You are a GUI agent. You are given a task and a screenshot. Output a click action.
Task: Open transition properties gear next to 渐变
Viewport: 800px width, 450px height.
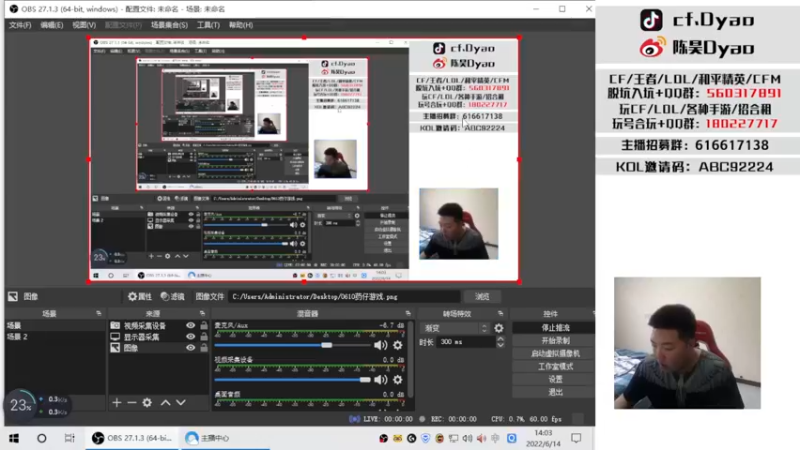(x=499, y=328)
